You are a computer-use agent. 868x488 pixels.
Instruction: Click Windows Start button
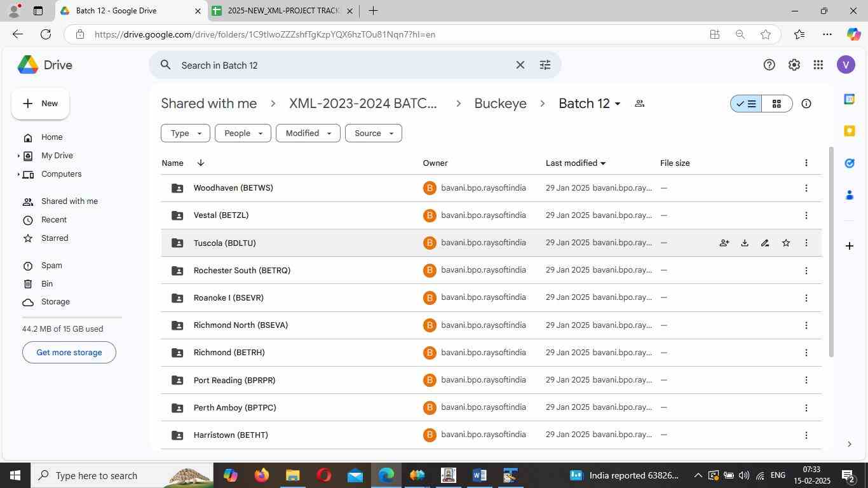pos(15,475)
